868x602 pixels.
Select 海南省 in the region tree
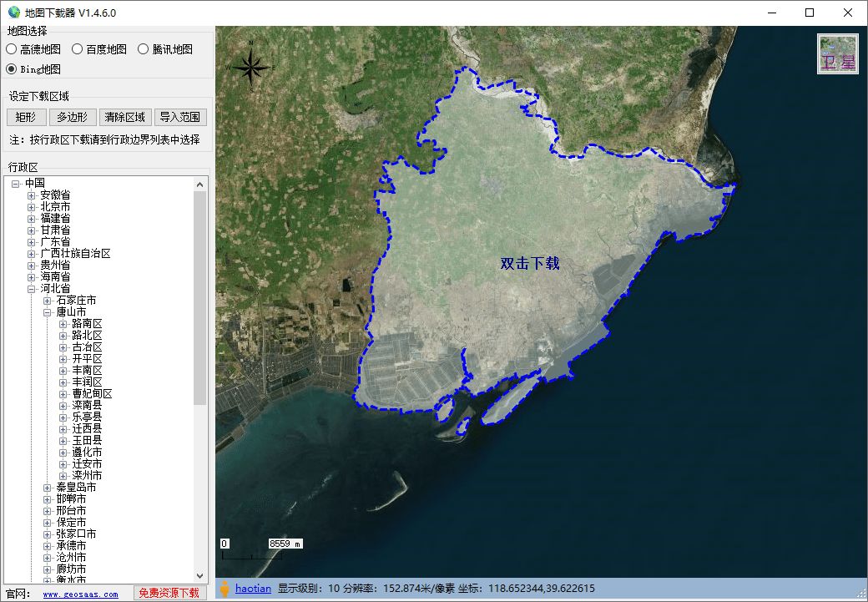click(55, 277)
